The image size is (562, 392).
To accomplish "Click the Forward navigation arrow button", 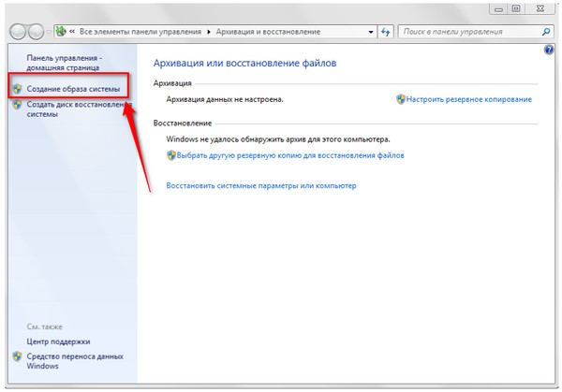I will pos(36,32).
